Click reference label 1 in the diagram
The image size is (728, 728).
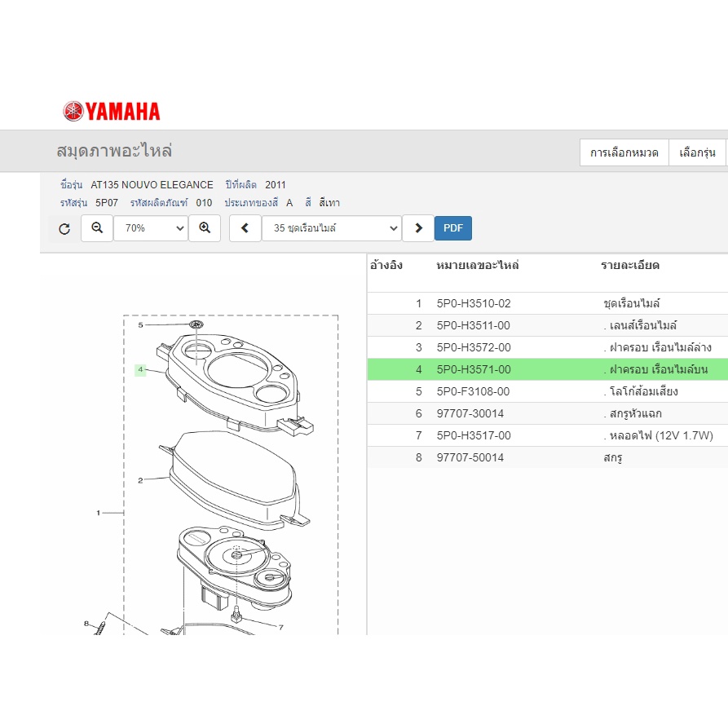tap(99, 513)
